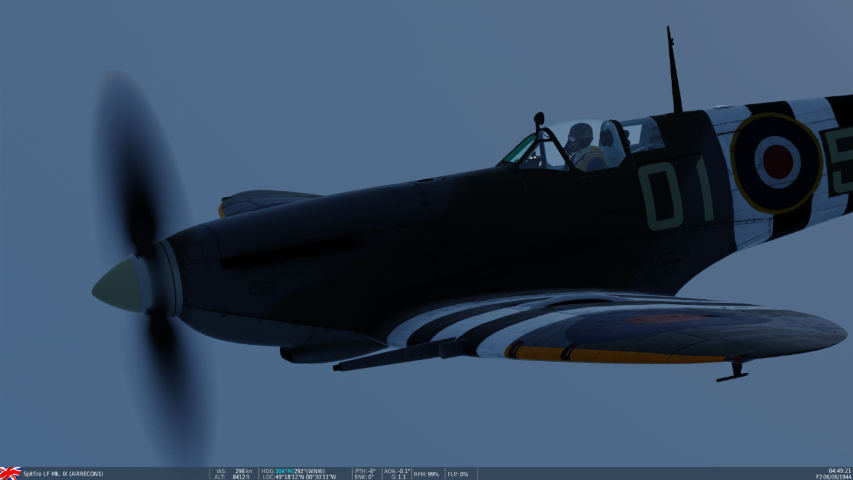Click the yellow wing leading edge stripe

tap(610, 354)
